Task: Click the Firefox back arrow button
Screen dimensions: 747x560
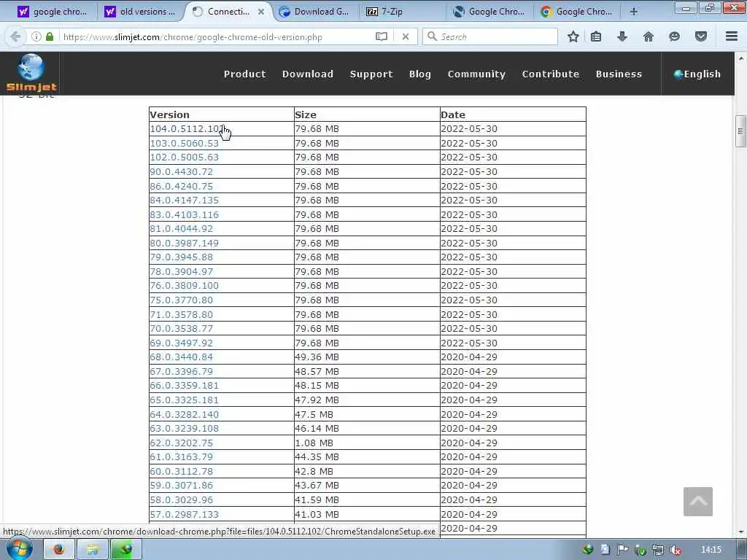Action: click(x=15, y=36)
